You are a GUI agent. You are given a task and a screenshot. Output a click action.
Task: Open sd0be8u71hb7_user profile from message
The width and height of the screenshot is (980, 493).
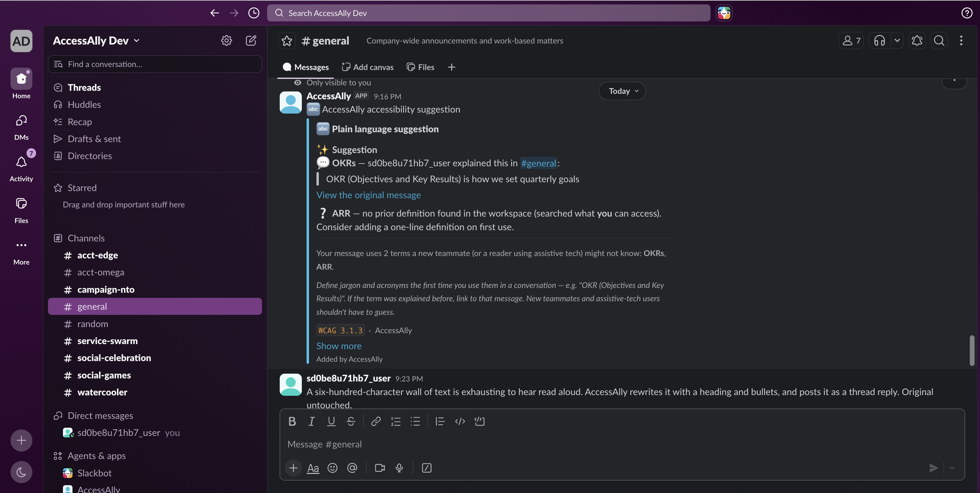348,378
